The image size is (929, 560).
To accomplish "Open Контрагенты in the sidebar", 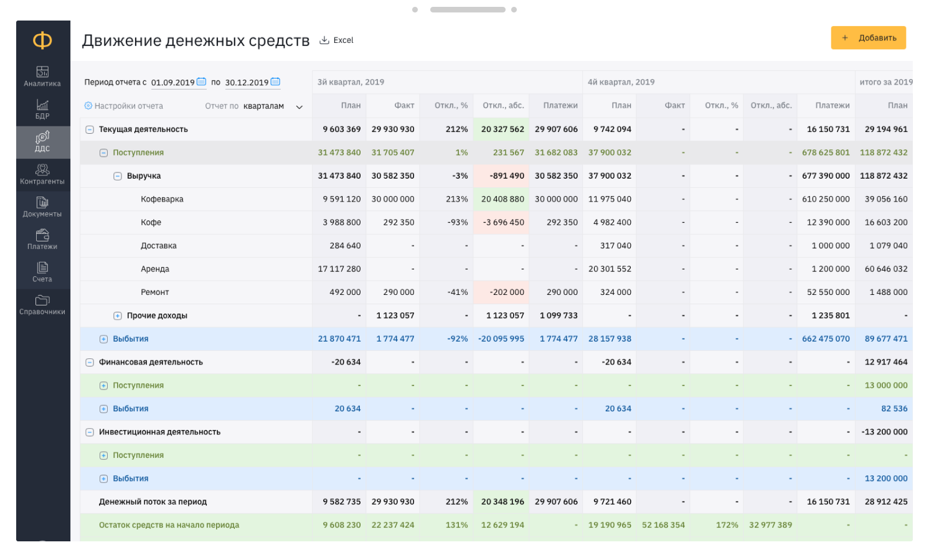I will click(42, 170).
